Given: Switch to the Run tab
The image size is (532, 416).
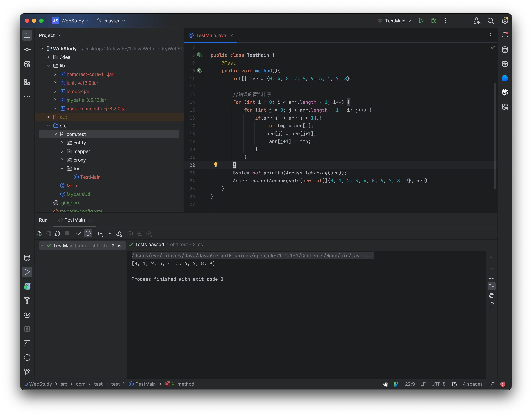Looking at the screenshot, I should pyautogui.click(x=43, y=220).
